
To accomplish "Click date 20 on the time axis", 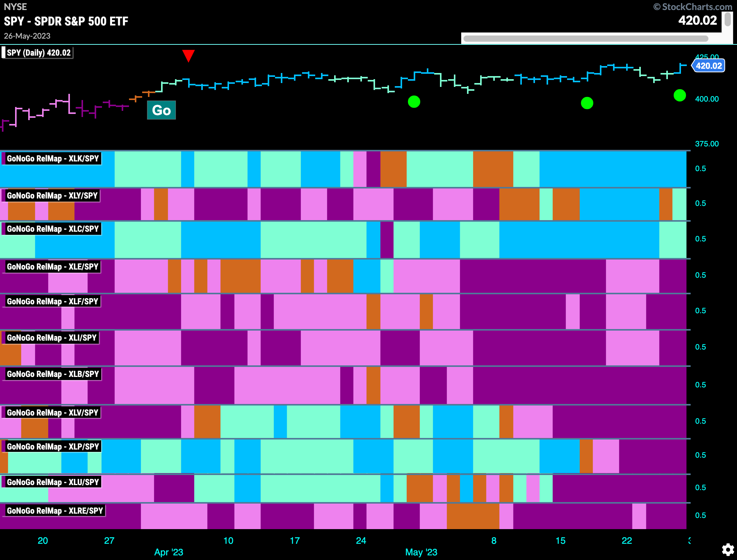I will 43,540.
